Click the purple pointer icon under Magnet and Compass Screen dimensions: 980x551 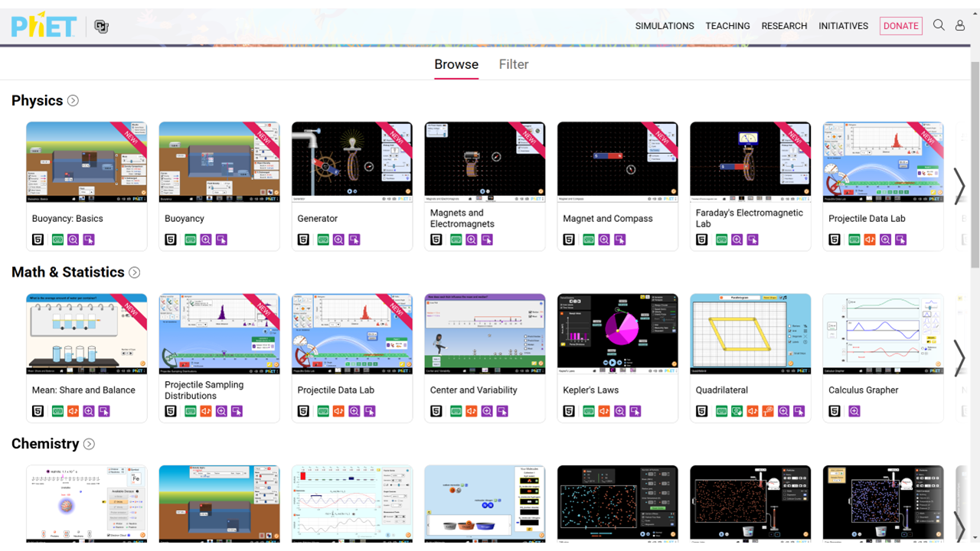[x=620, y=240]
